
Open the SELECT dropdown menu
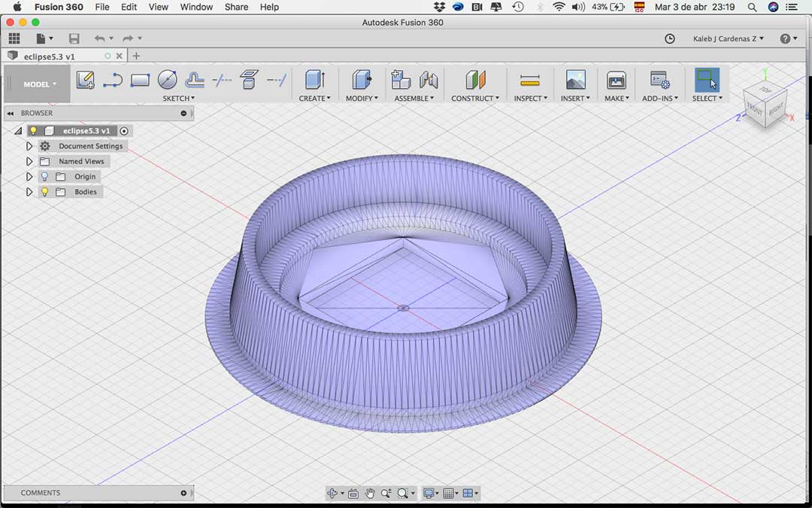tap(707, 98)
